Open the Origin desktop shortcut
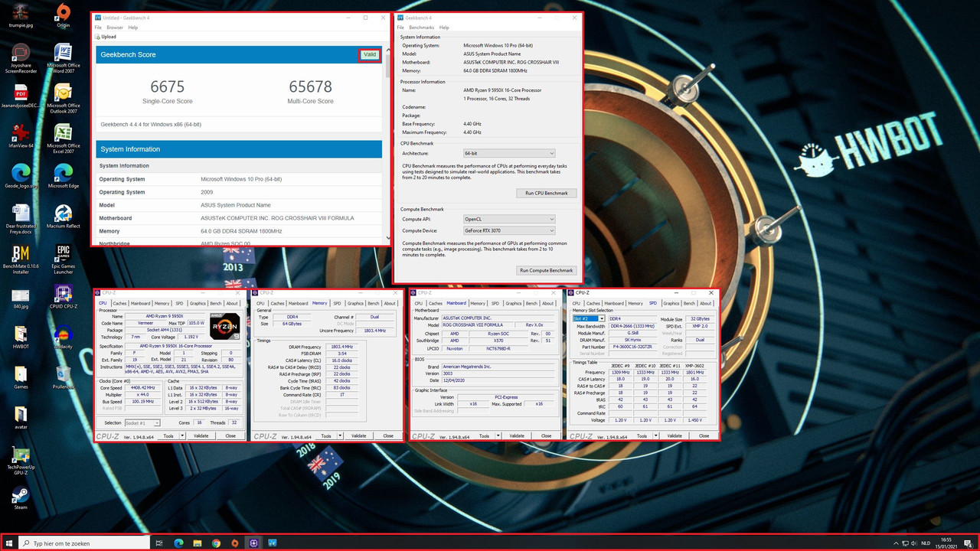This screenshot has width=980, height=551. point(64,15)
